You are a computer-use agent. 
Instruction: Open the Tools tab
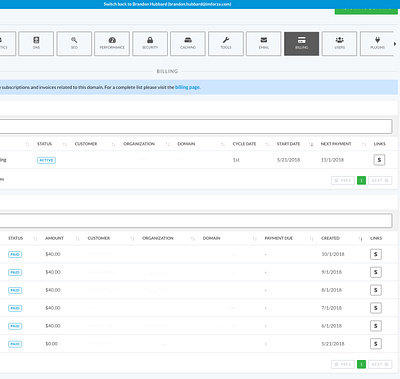click(226, 44)
